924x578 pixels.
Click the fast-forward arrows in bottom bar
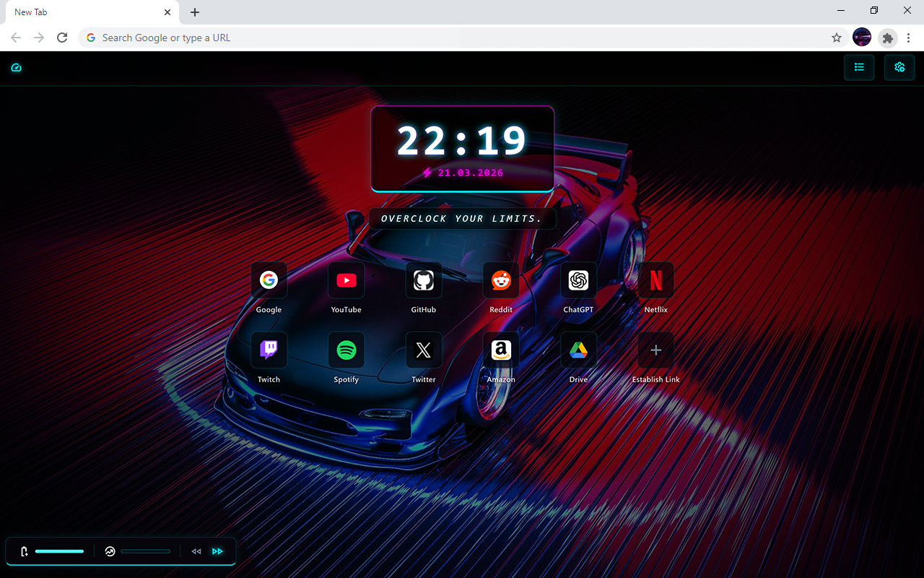point(217,551)
